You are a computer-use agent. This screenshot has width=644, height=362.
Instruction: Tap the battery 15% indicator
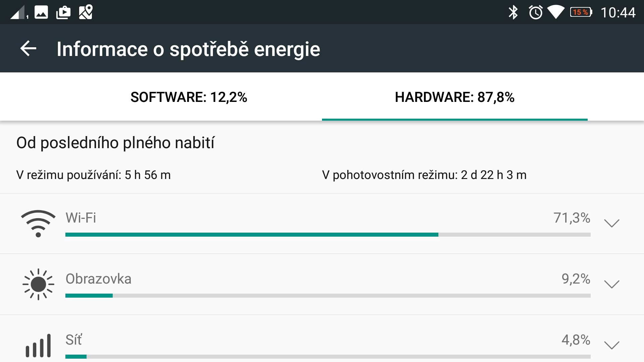[581, 12]
